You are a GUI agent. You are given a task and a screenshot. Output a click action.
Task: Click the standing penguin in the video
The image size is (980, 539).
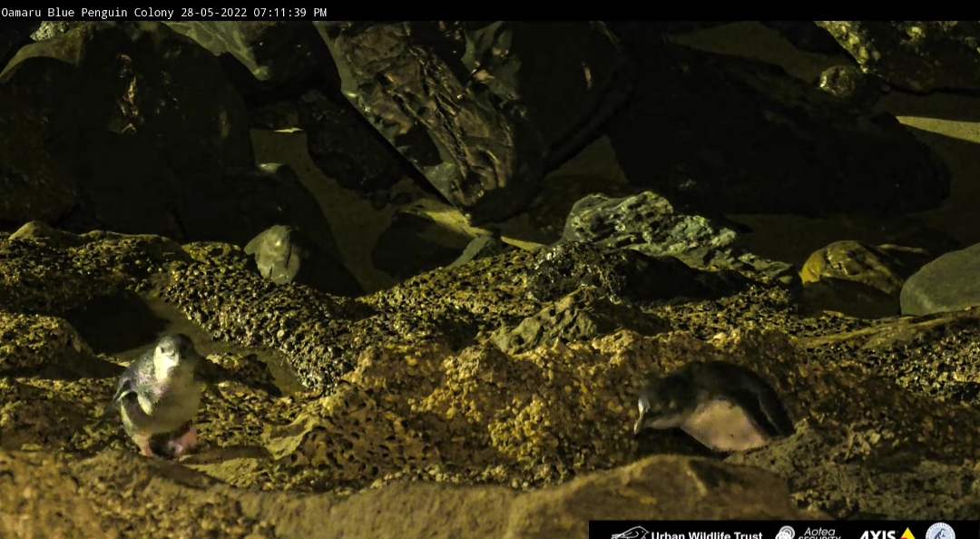160,397
